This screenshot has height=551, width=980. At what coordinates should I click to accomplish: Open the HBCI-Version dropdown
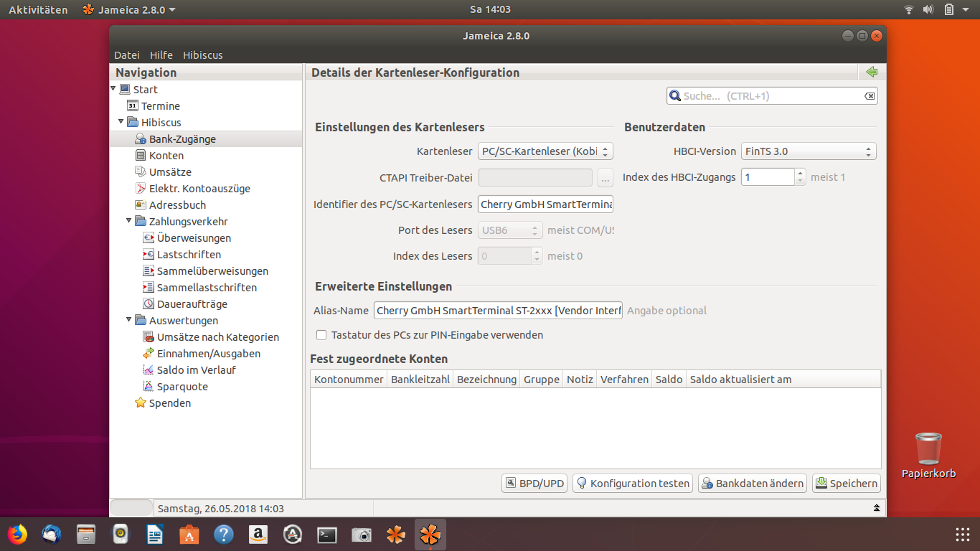coord(809,151)
